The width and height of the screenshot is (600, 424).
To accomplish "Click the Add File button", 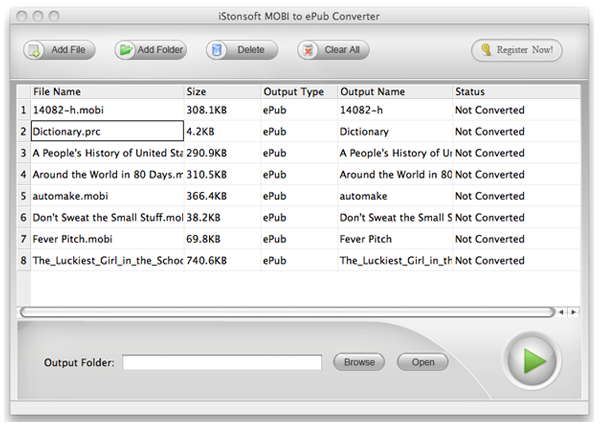I will pos(59,50).
